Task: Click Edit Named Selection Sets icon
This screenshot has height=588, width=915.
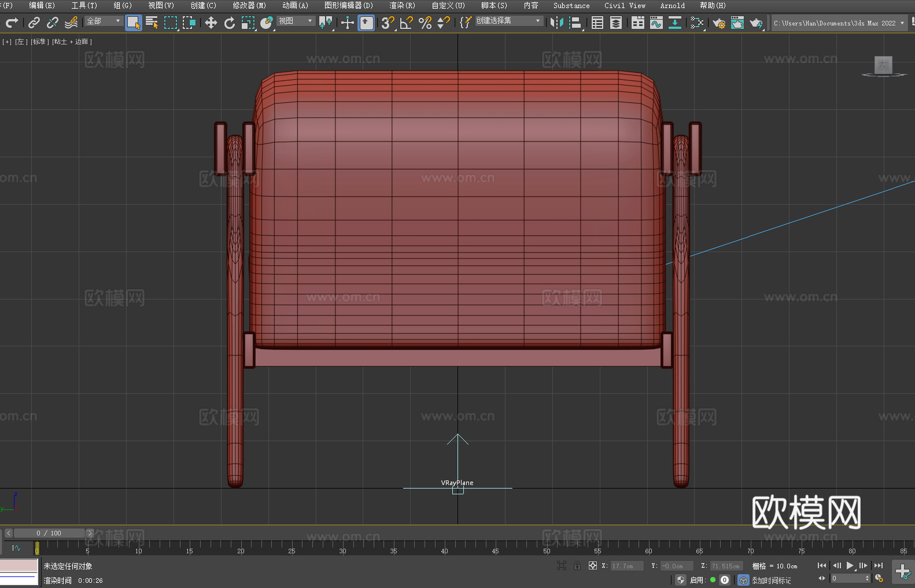Action: click(466, 23)
